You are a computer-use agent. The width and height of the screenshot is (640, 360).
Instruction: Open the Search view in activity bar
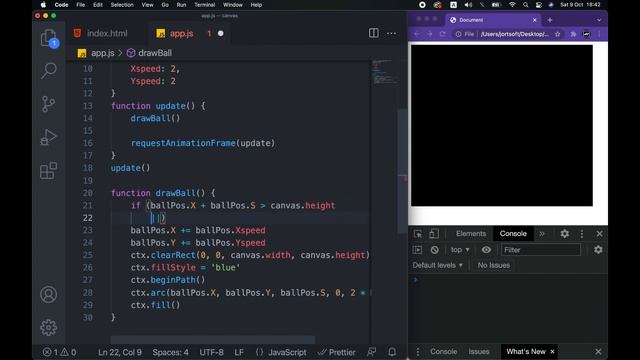[49, 70]
